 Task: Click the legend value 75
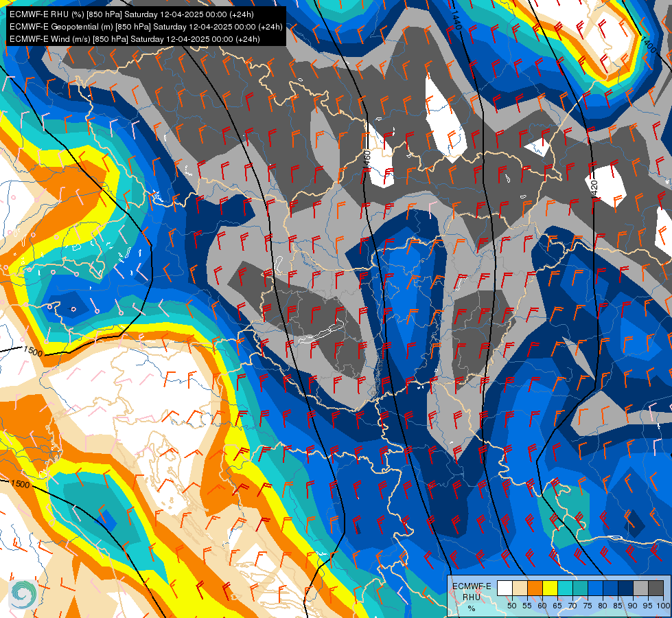[x=588, y=606]
